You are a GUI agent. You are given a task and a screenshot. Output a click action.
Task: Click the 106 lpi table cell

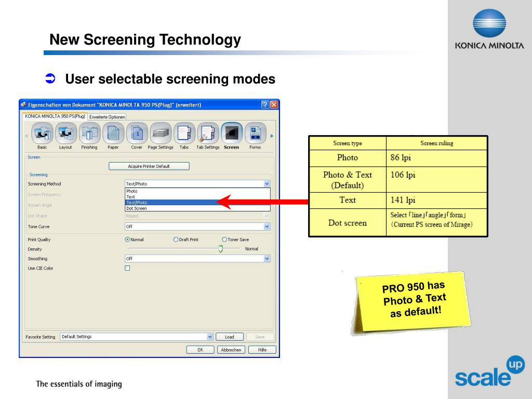click(x=436, y=179)
